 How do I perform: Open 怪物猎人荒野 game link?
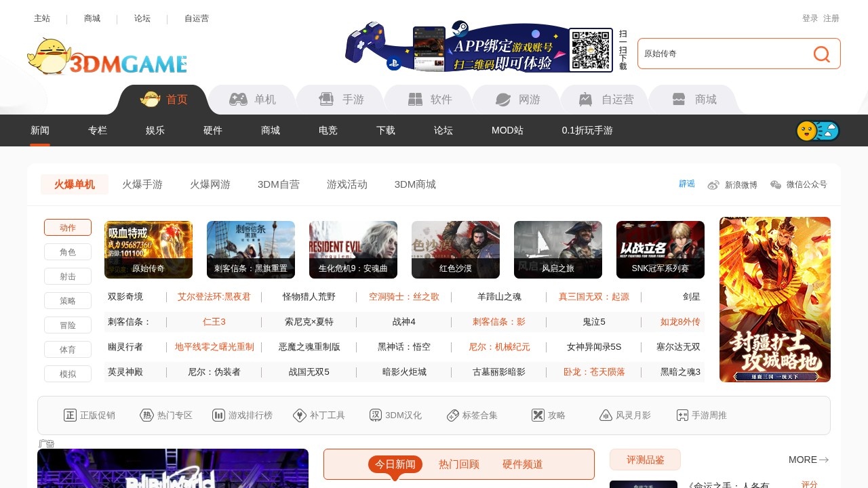pyautogui.click(x=309, y=297)
